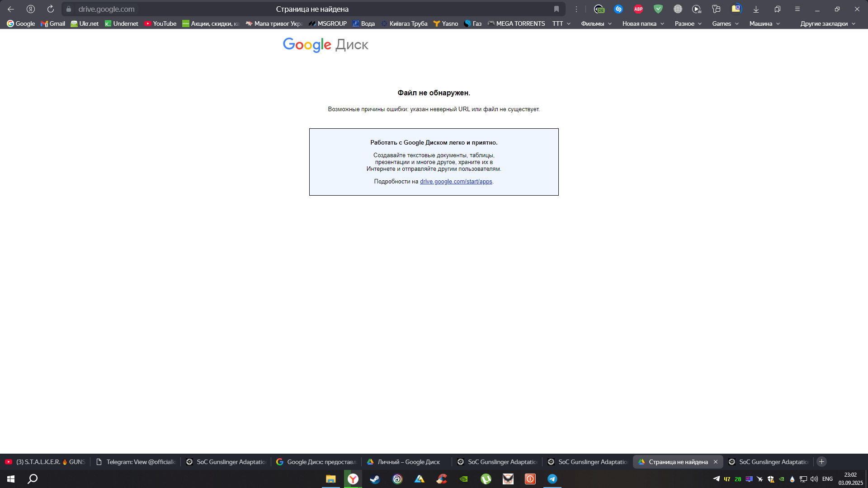Open Steam from the taskbar
Viewport: 868px width, 488px height.
[375, 479]
